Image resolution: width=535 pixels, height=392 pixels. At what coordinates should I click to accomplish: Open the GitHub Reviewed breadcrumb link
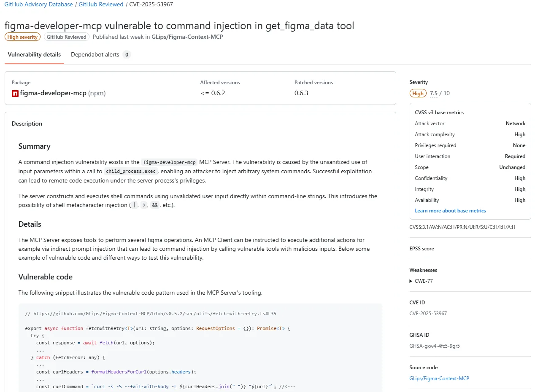(101, 4)
